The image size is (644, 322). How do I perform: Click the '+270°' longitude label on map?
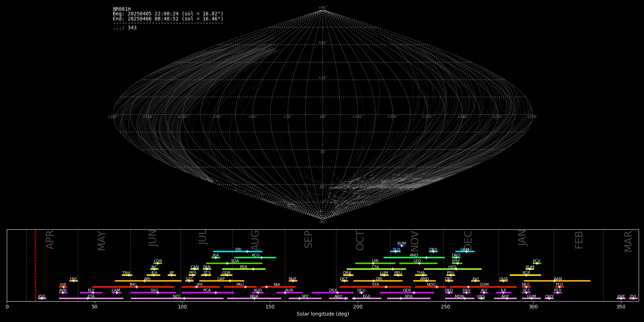[x=427, y=117]
